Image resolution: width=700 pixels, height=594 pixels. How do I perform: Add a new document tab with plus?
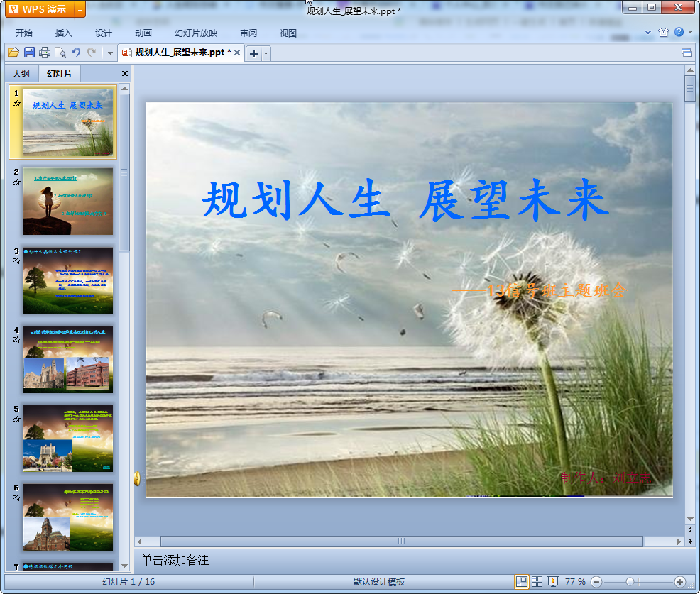tap(253, 53)
